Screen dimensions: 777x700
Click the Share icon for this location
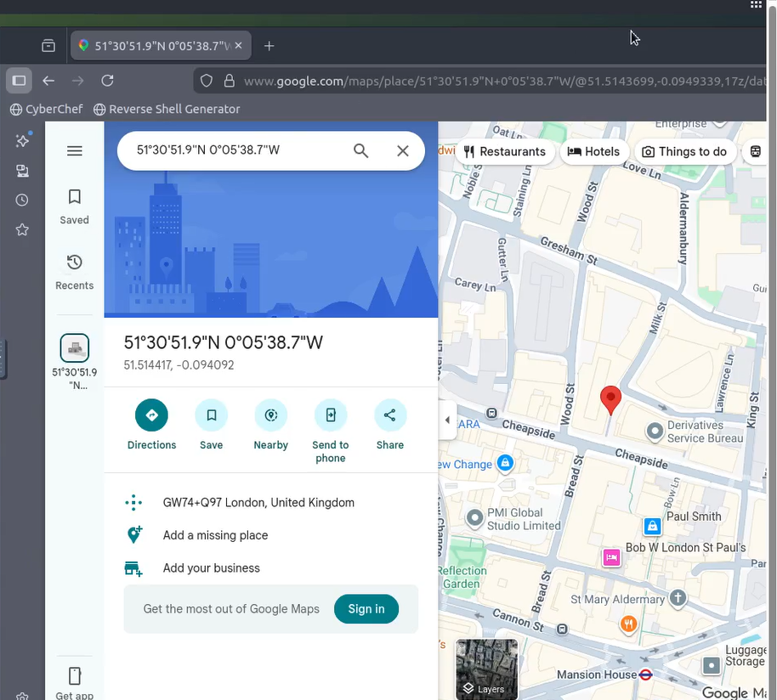[x=389, y=415]
